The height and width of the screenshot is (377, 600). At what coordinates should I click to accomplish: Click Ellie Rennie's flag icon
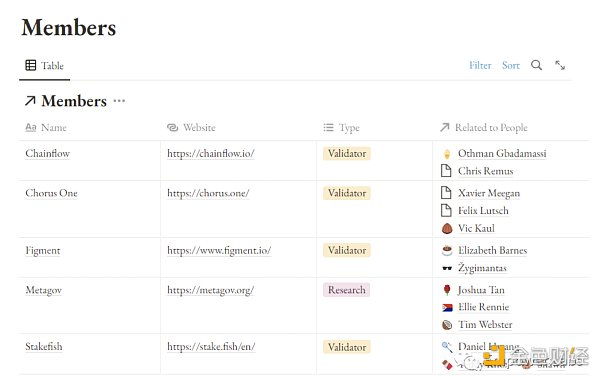(447, 307)
